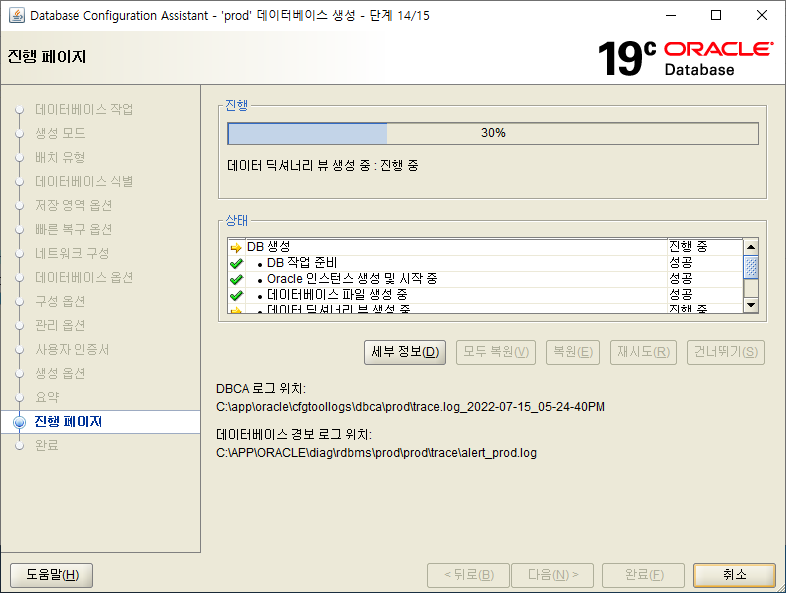Click the yellow arrow icon beside DB 생성
Image resolution: width=786 pixels, height=593 pixels.
point(236,247)
